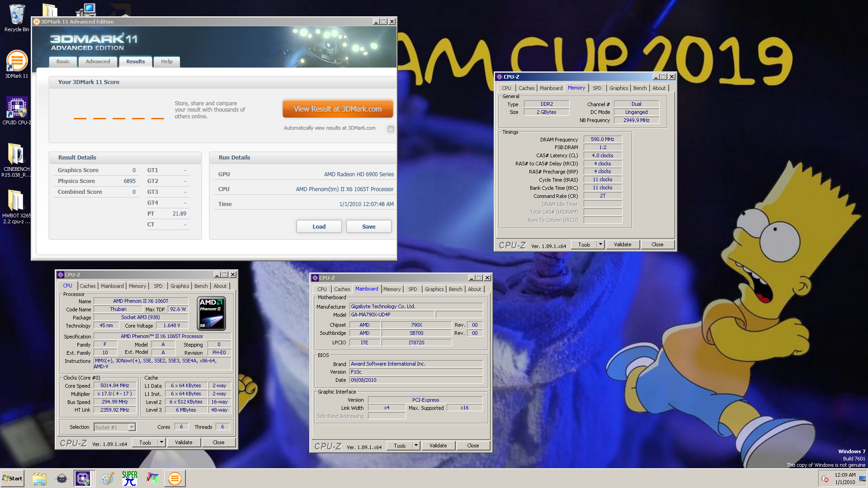Open the Super PI taskbar icon

(x=130, y=479)
